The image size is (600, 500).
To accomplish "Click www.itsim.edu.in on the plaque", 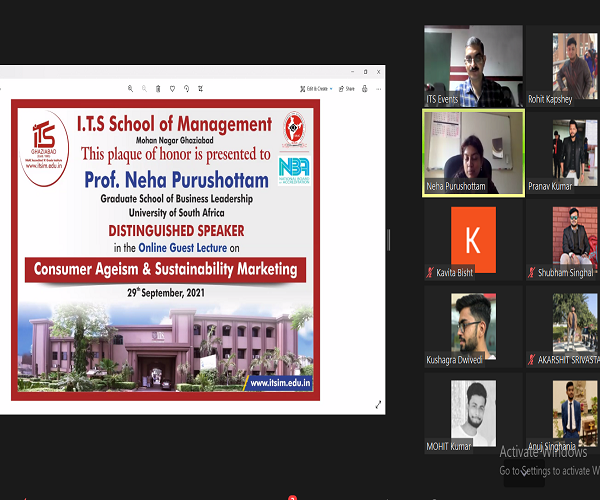I will tap(280, 383).
